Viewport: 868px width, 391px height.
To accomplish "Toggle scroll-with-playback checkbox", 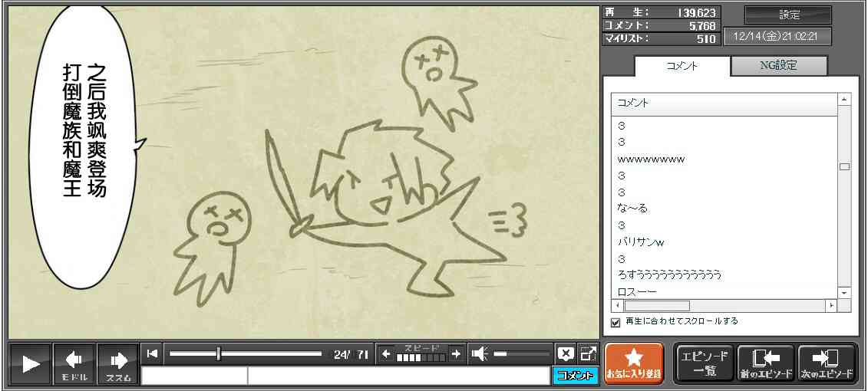I will tap(615, 322).
